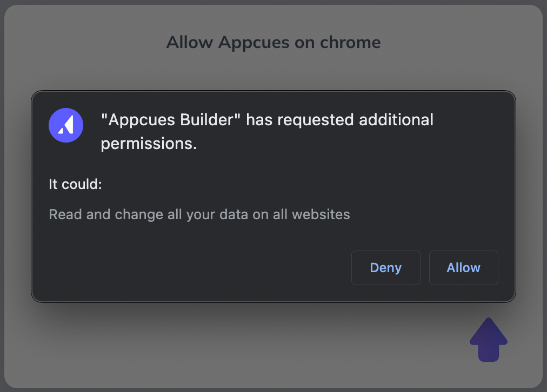547x392 pixels.
Task: Click 'all websites' in the permission line
Action: (x=311, y=215)
